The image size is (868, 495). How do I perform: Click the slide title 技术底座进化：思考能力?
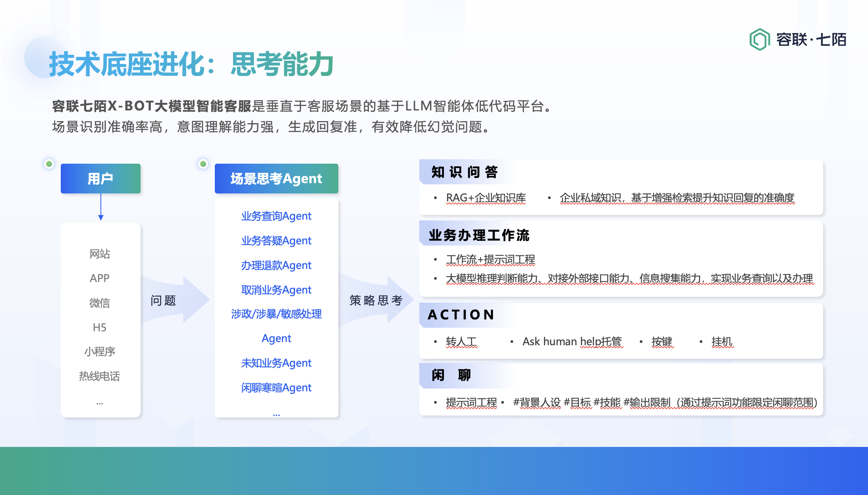pos(191,64)
